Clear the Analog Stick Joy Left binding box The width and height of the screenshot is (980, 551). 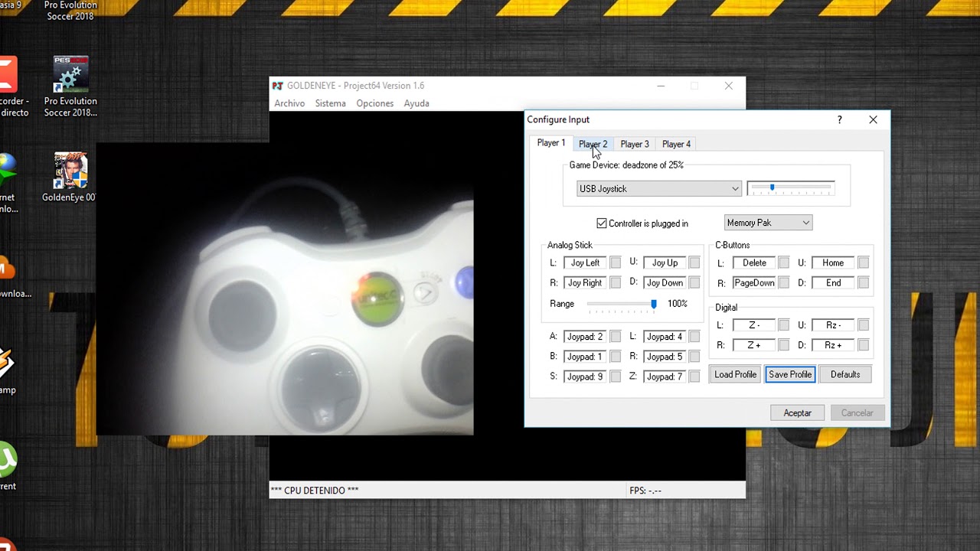click(x=616, y=262)
